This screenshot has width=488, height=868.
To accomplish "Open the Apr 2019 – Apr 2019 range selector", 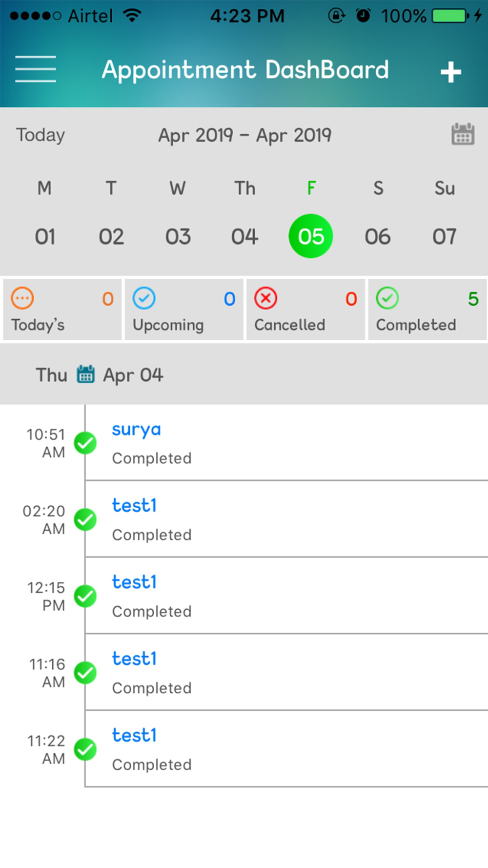I will click(244, 135).
